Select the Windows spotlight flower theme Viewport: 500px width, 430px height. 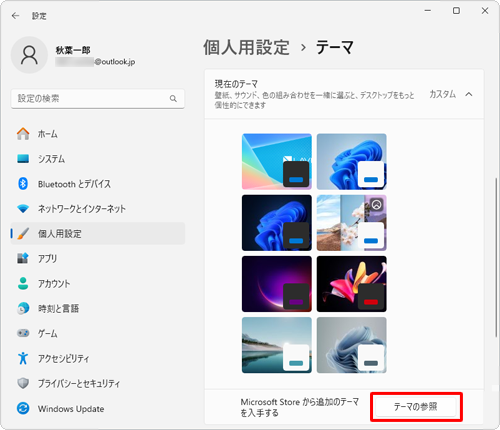[352, 223]
